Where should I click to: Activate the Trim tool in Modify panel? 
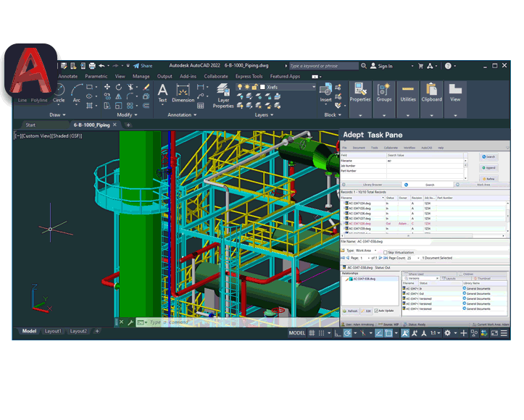point(130,87)
